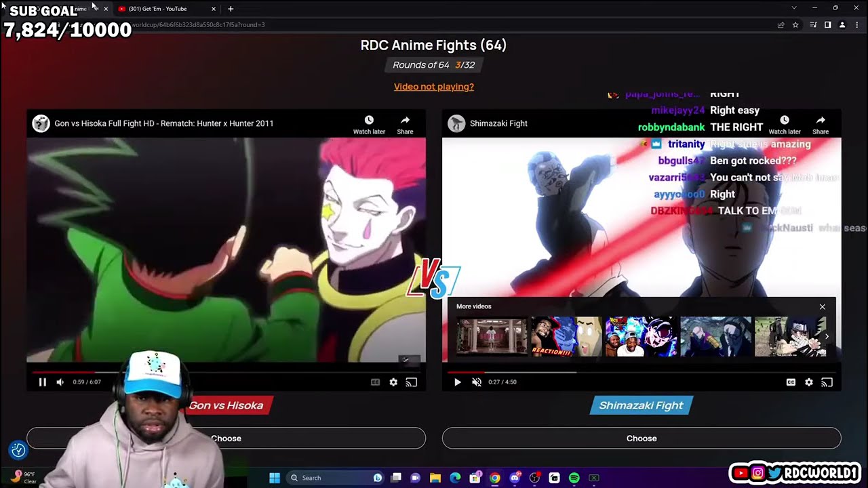The width and height of the screenshot is (868, 488).
Task: Open the Windows Start menu
Action: coord(275,478)
